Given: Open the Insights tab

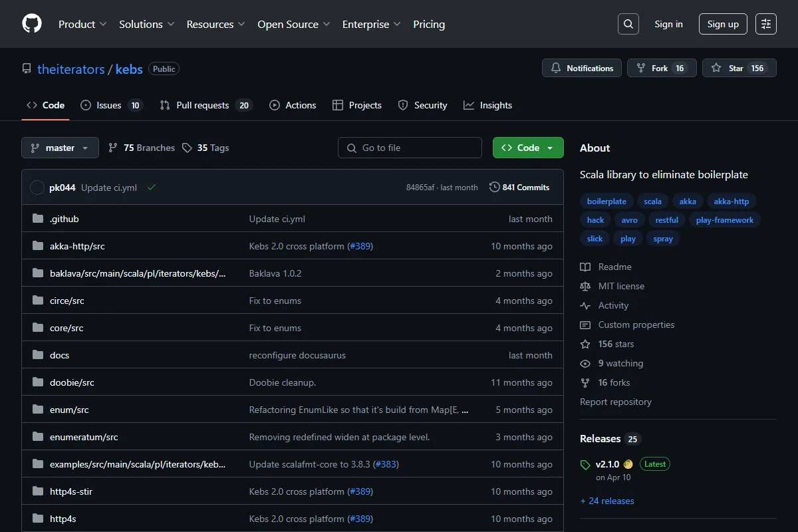Looking at the screenshot, I should 488,105.
